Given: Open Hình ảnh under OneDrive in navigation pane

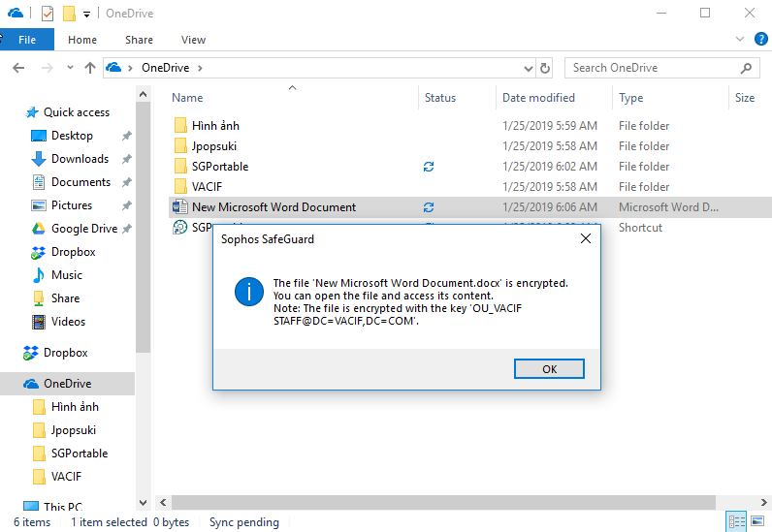Looking at the screenshot, I should click(75, 406).
